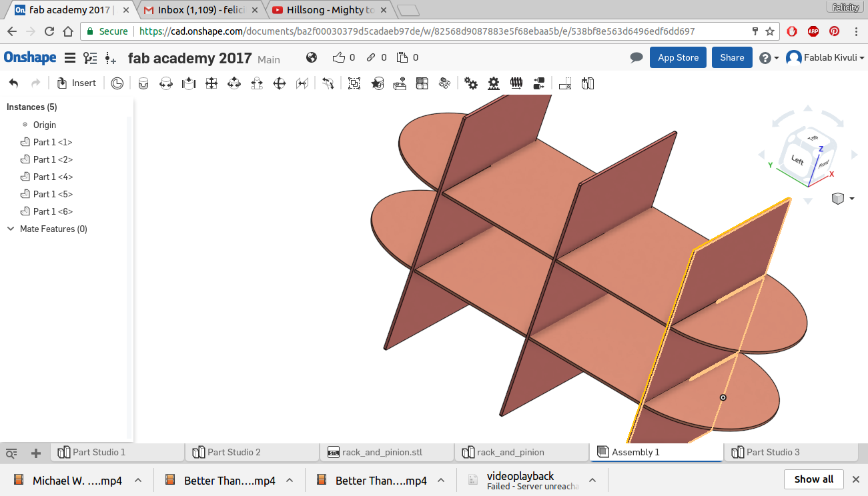
Task: Click the Insert parts button
Action: [x=77, y=83]
